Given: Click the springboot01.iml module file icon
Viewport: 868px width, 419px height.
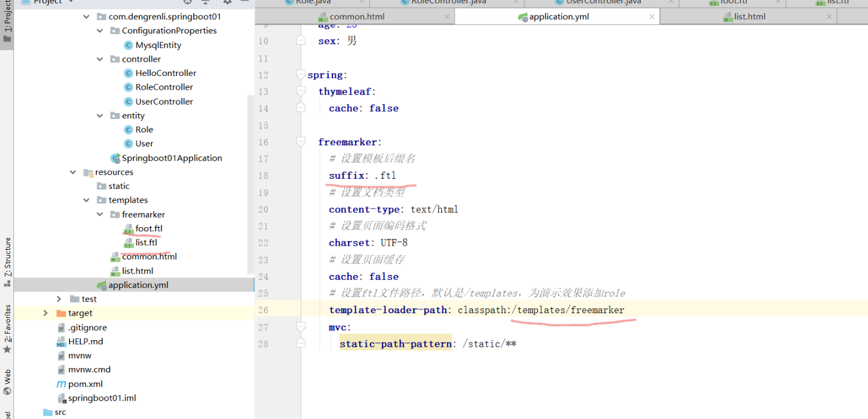Looking at the screenshot, I should pos(61,398).
